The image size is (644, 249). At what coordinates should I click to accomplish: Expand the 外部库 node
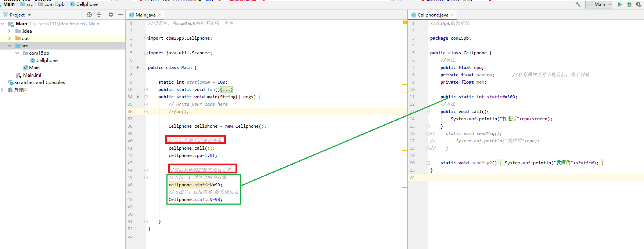[3, 90]
